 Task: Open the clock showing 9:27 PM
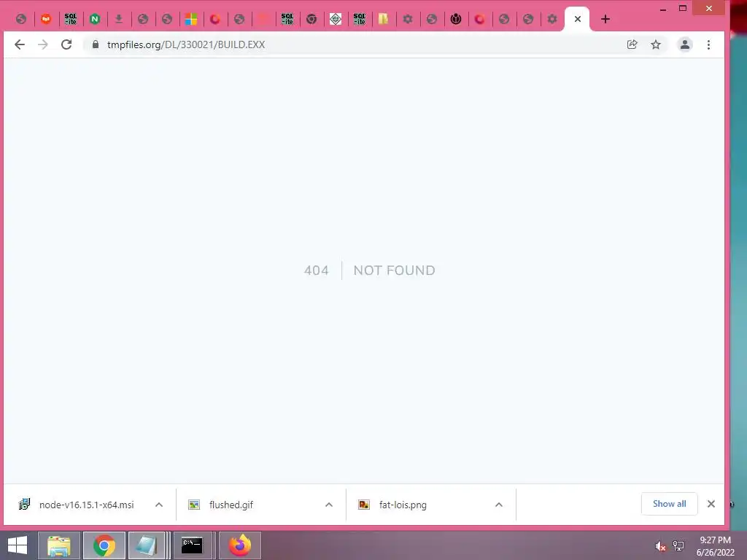pos(715,546)
